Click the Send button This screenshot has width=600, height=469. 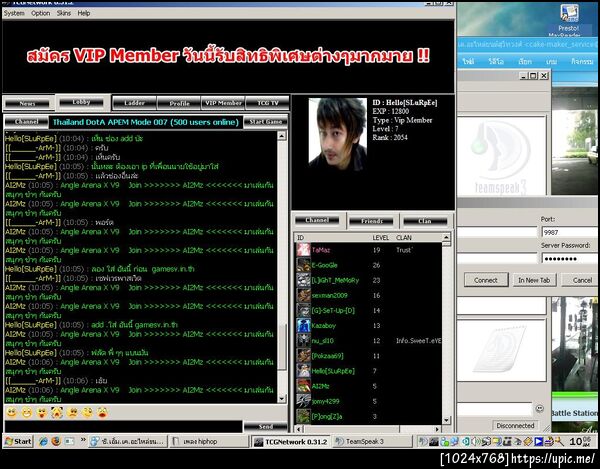[266, 427]
